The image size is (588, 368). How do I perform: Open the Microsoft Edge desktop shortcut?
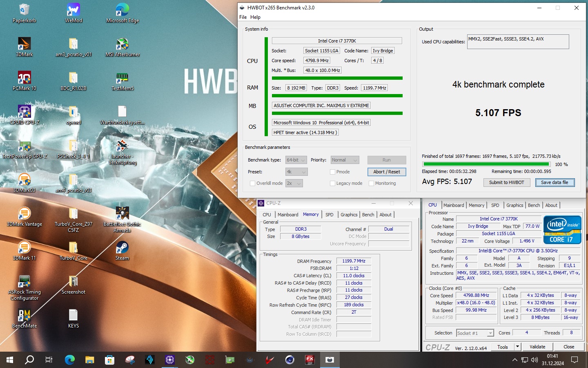click(x=122, y=13)
